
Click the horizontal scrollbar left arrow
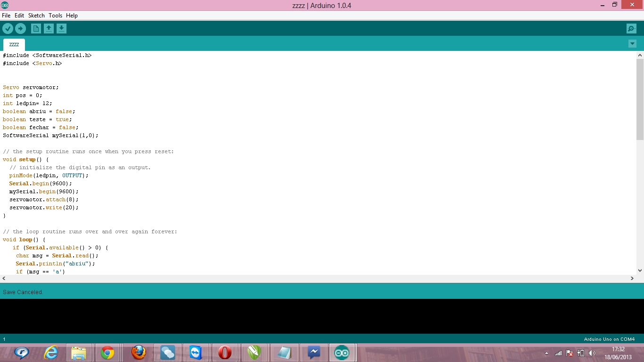(x=4, y=279)
